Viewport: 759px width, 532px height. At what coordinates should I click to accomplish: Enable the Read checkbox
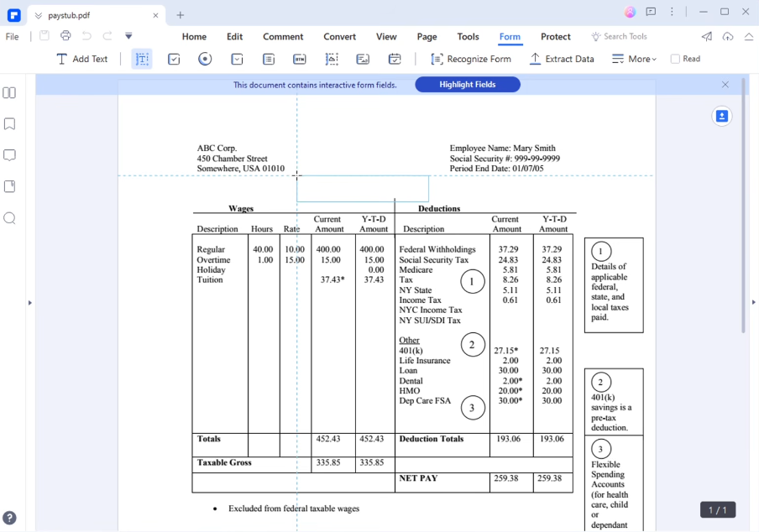point(675,59)
